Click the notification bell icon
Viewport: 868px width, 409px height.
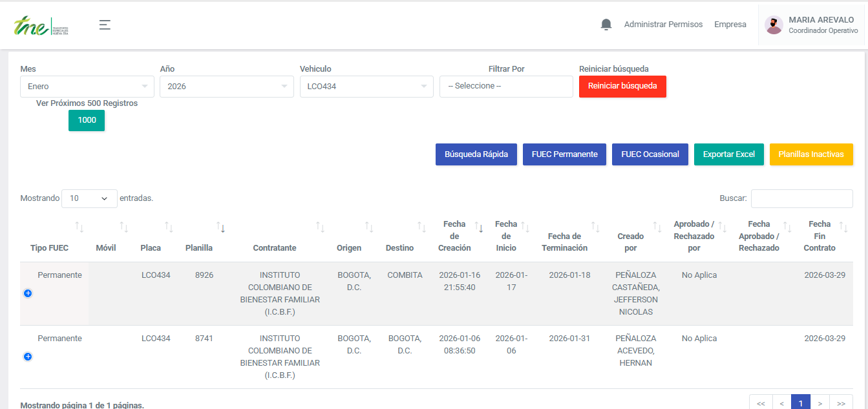point(606,25)
